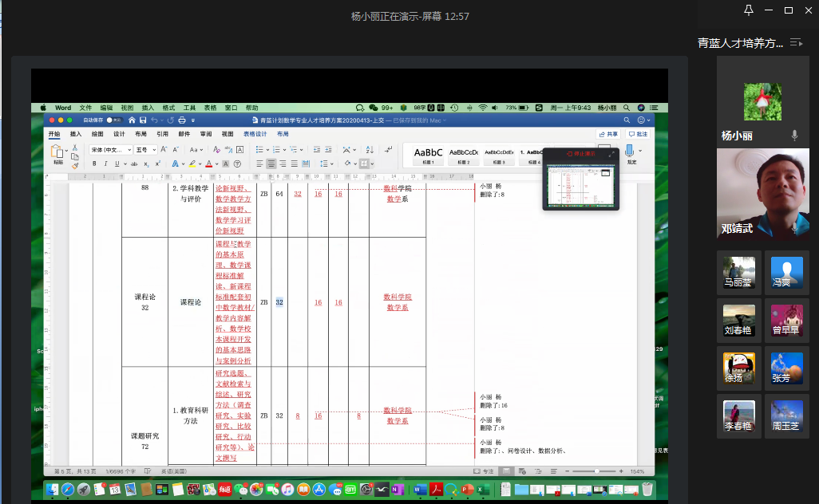This screenshot has height=504, width=819.
Task: Click the 批注 (Comments) button
Action: 639,134
